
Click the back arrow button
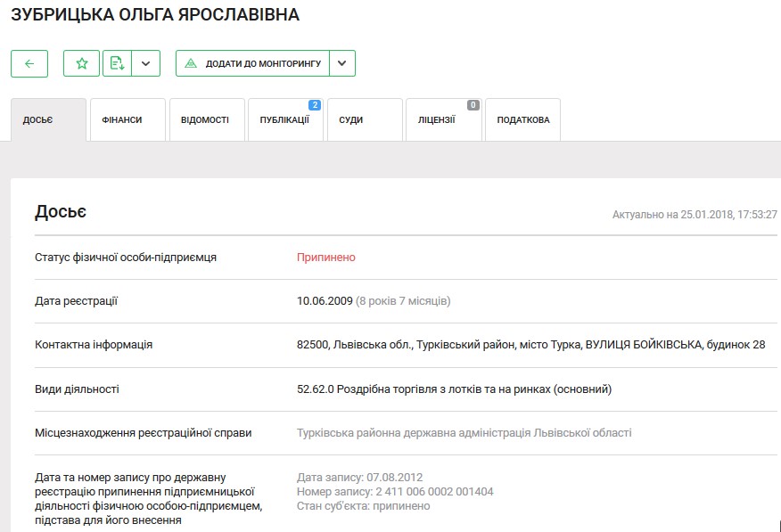click(x=29, y=63)
